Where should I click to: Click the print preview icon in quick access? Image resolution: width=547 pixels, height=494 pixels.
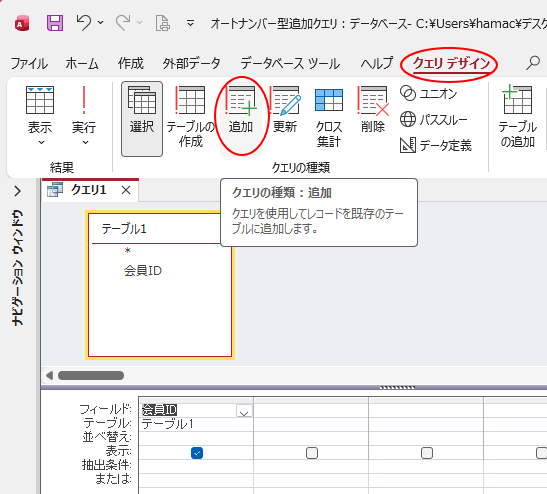(x=163, y=23)
